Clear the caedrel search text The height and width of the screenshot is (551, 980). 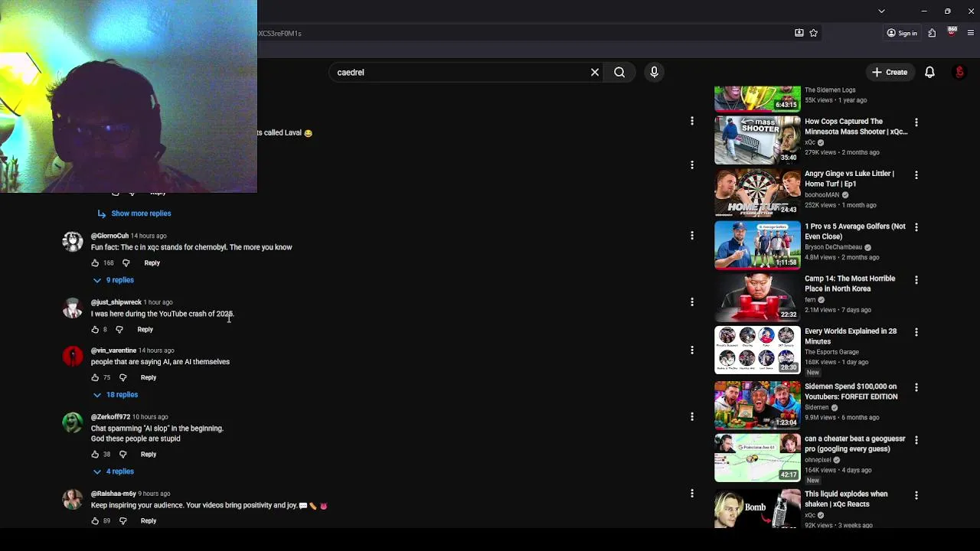coord(595,72)
